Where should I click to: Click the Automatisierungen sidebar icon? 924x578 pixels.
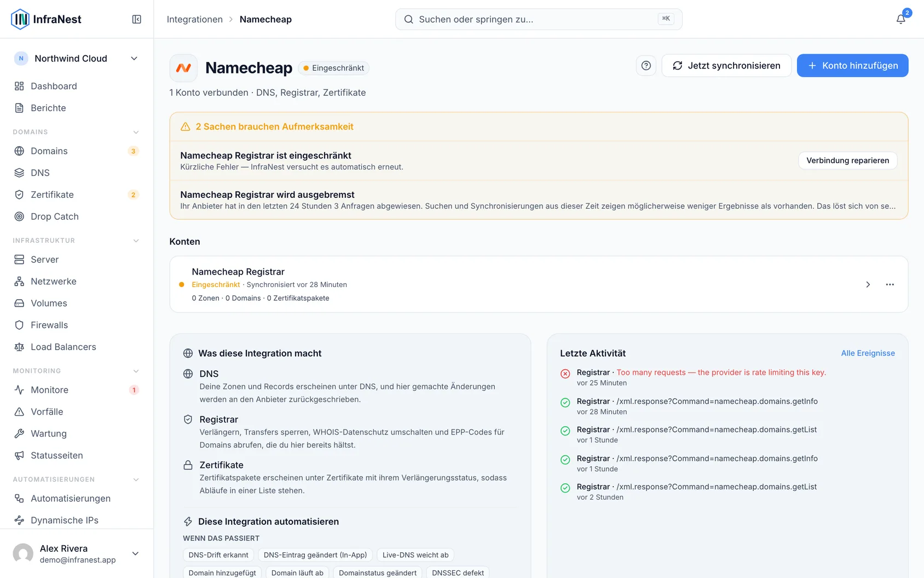(19, 499)
